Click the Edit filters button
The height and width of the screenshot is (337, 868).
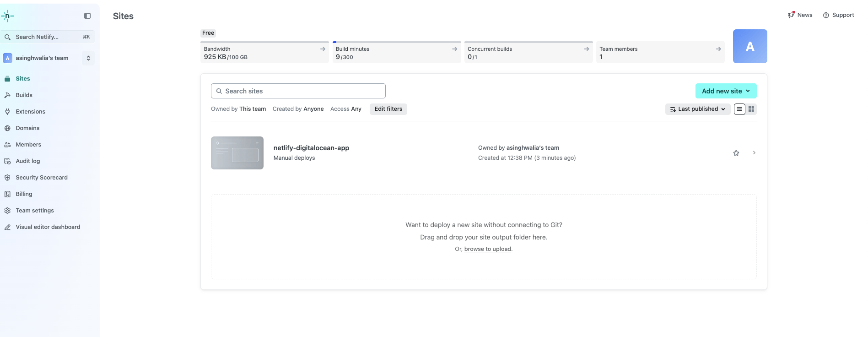[x=388, y=109]
